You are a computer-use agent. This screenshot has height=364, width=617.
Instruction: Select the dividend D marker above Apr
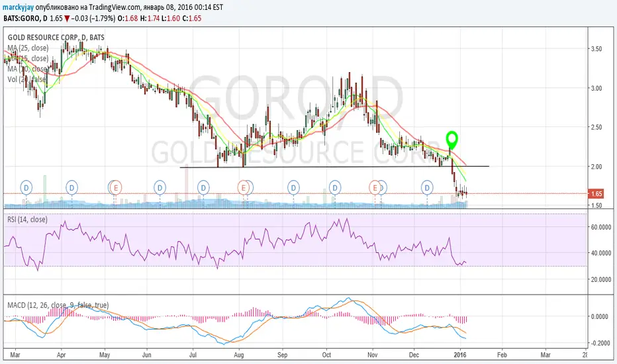(71, 188)
